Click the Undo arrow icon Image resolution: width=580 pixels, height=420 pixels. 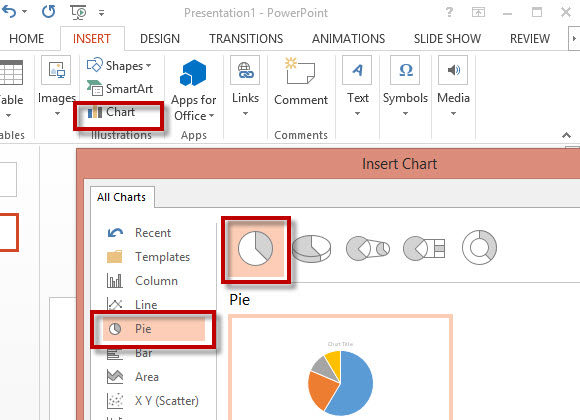pos(9,12)
